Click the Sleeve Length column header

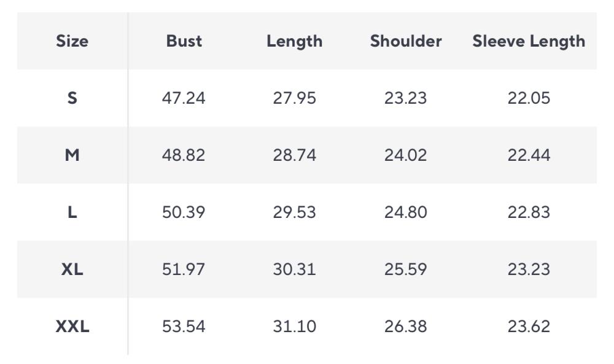[x=529, y=41]
